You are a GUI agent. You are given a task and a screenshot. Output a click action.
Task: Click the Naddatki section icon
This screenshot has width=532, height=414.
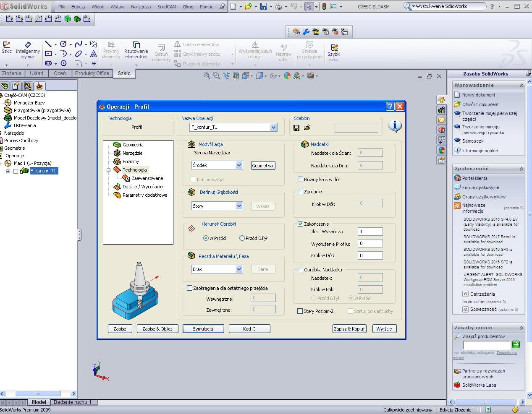click(x=305, y=144)
